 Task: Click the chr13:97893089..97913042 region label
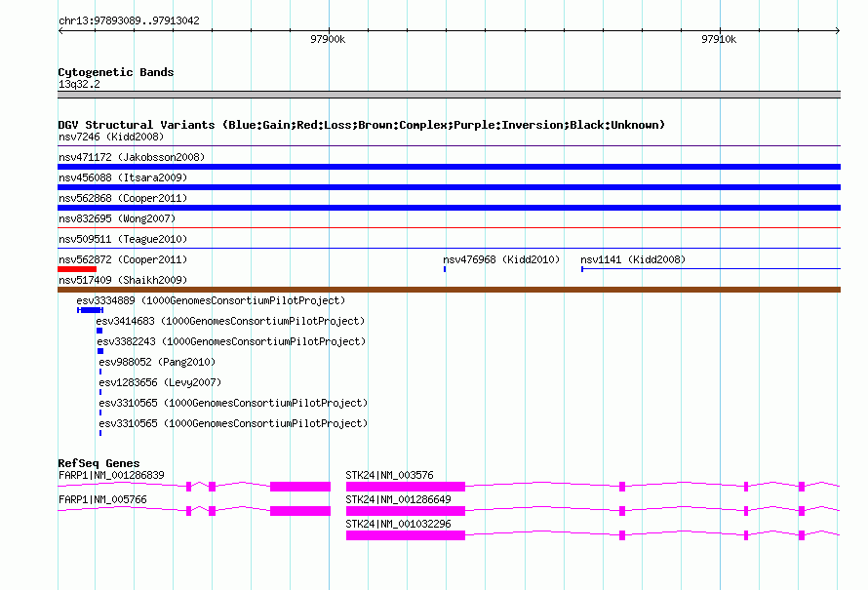coord(129,20)
